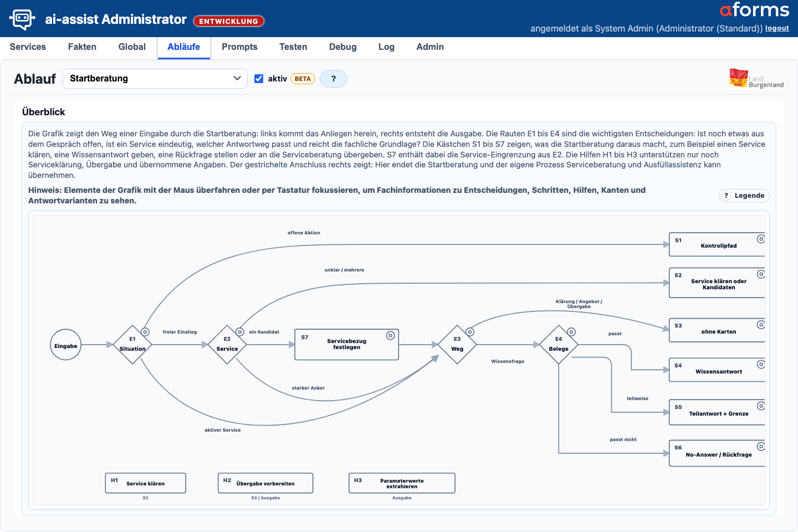The width and height of the screenshot is (798, 532).
Task: Click the H3 Parameterwerte extrahieren helper box
Action: pyautogui.click(x=402, y=483)
